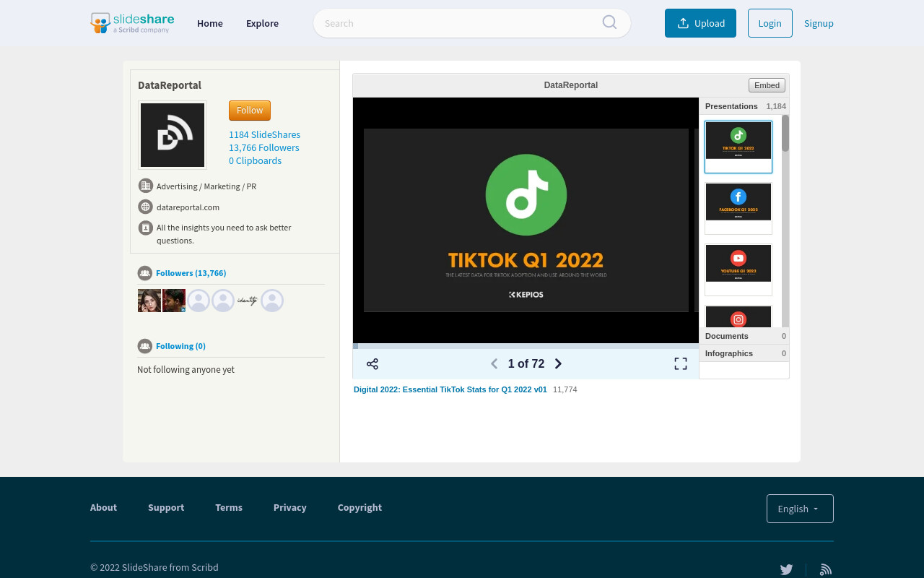Click the about description icon
Viewport: 924px width, 578px height.
[x=146, y=228]
